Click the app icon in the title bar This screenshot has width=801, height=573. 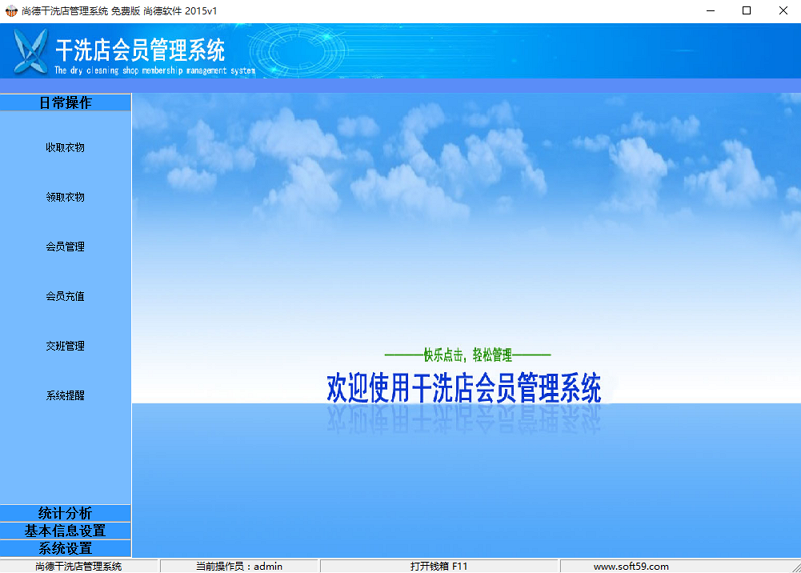coord(11,11)
